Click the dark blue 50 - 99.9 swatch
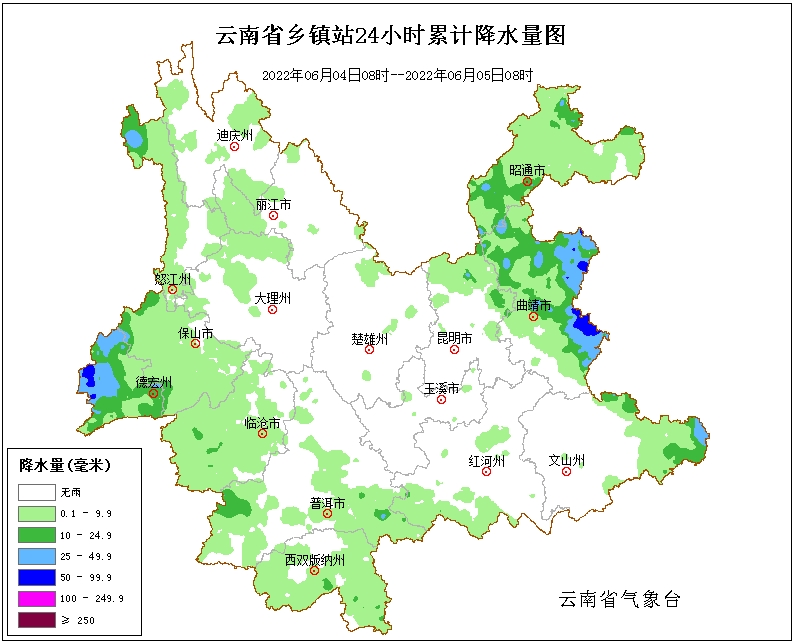Screen dimensions: 794x643 pos(36,577)
